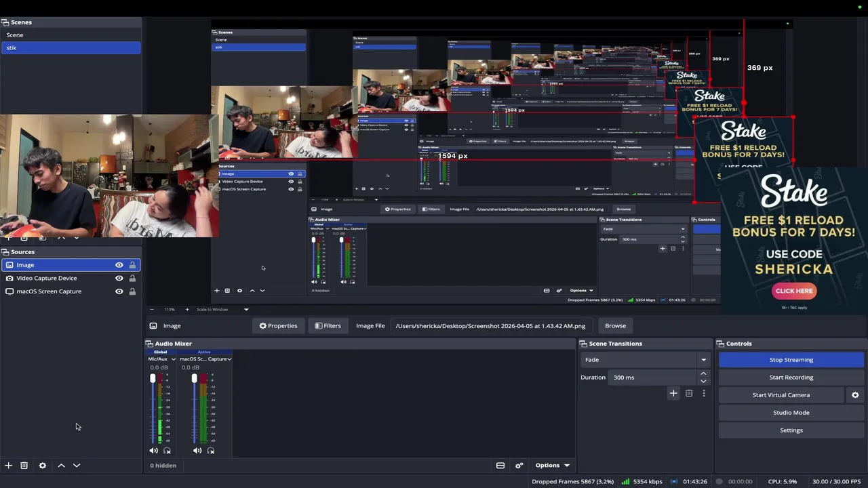Zoom out the preview with minus icon
This screenshot has width=868, height=488.
pyautogui.click(x=152, y=310)
